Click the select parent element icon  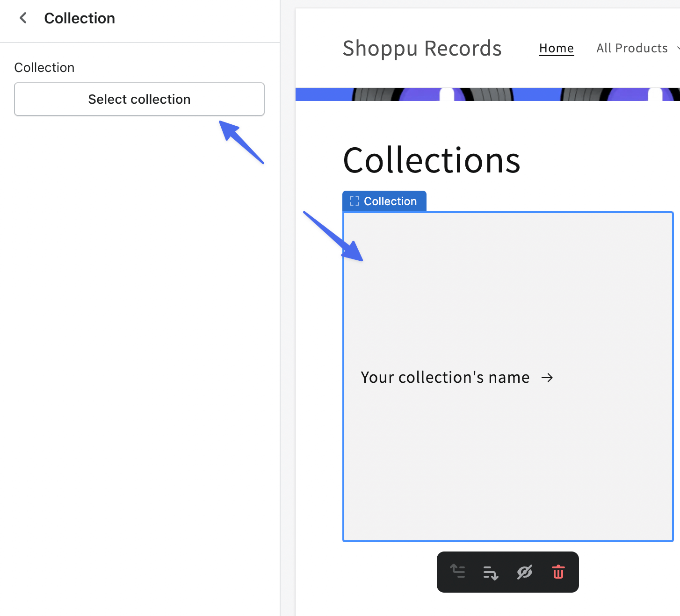coord(457,572)
